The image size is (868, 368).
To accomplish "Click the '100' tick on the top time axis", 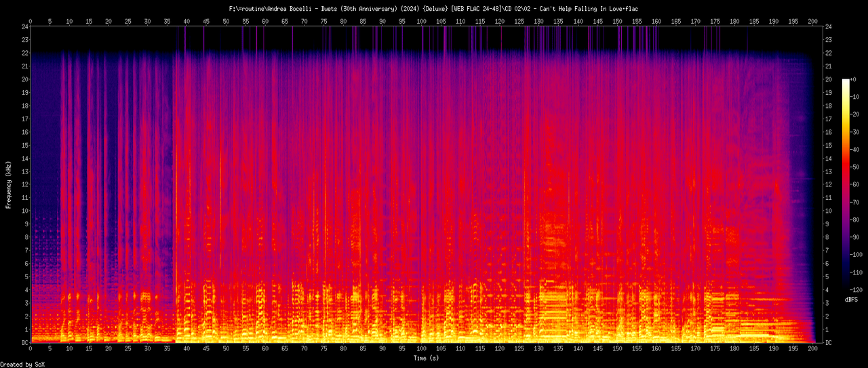I will coord(422,21).
